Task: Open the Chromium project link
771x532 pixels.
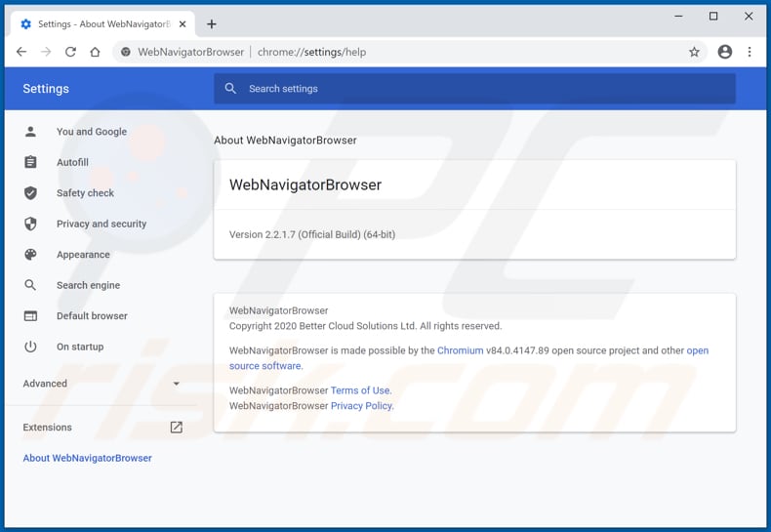Action: pyautogui.click(x=461, y=350)
